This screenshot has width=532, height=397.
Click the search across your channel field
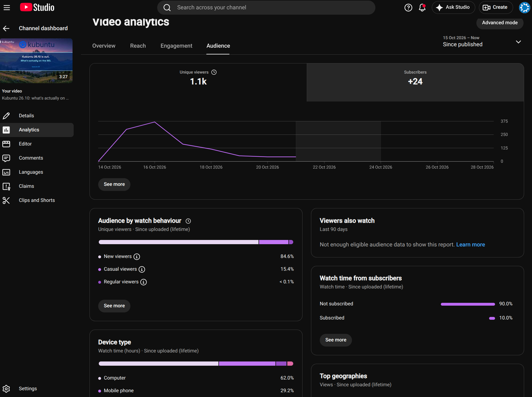point(266,8)
